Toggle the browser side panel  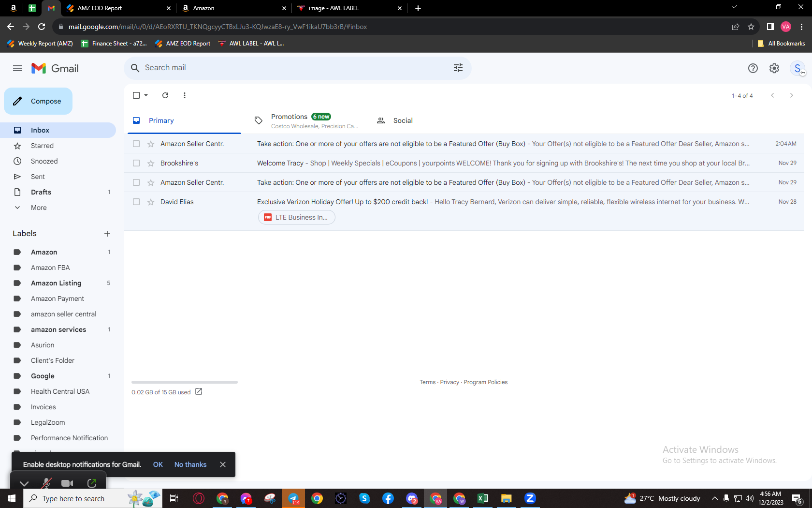pos(770,27)
